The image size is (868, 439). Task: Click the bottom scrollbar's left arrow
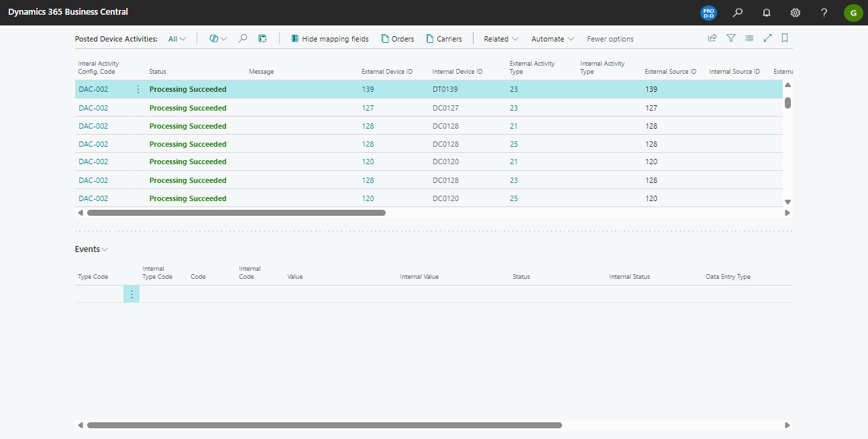click(80, 425)
